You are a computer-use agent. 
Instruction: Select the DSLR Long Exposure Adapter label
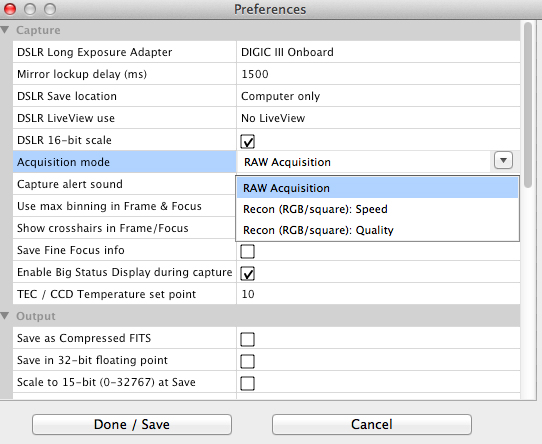94,52
